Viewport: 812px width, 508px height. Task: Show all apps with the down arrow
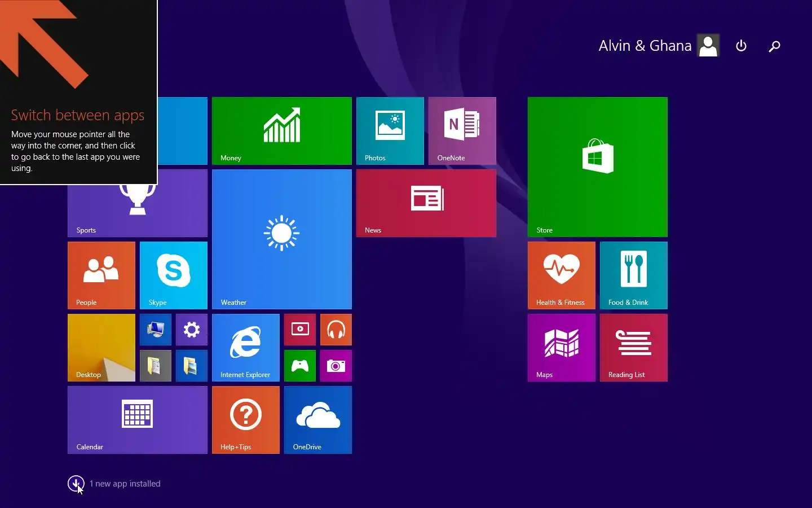pos(76,483)
